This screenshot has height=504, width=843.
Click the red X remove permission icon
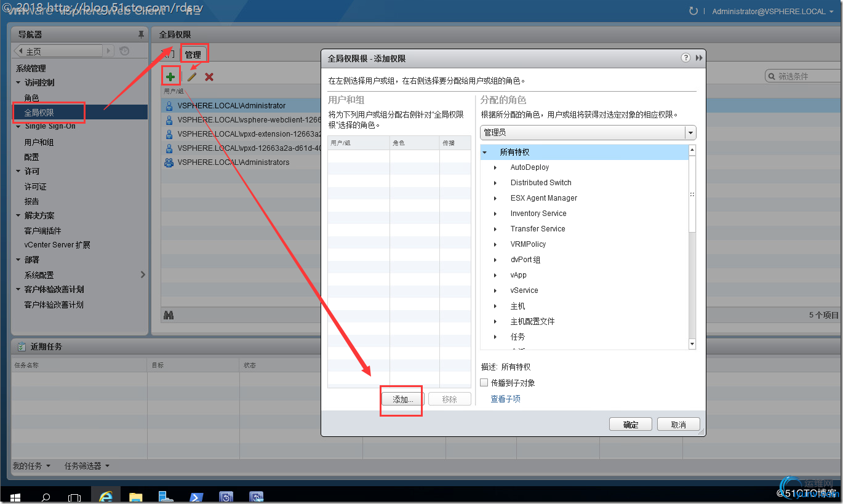209,76
